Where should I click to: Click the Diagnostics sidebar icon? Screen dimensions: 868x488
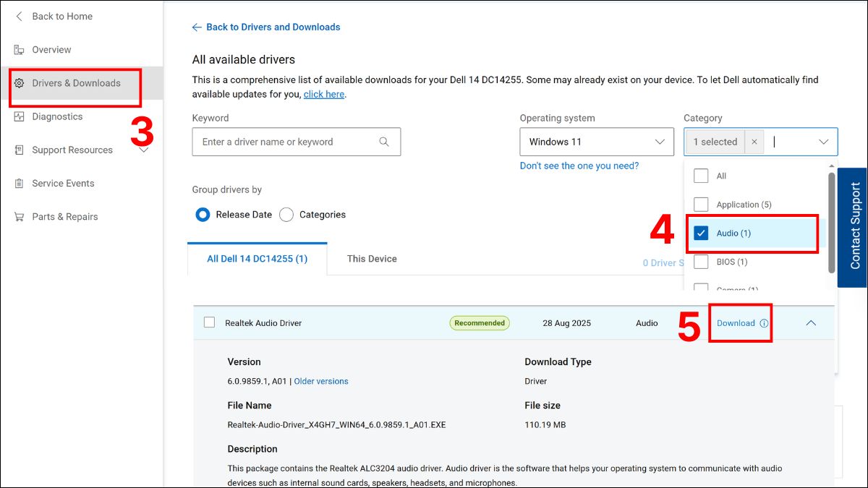pyautogui.click(x=20, y=116)
